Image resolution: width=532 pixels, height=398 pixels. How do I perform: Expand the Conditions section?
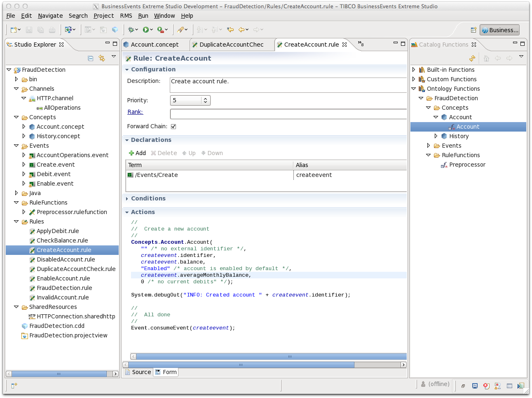(127, 199)
